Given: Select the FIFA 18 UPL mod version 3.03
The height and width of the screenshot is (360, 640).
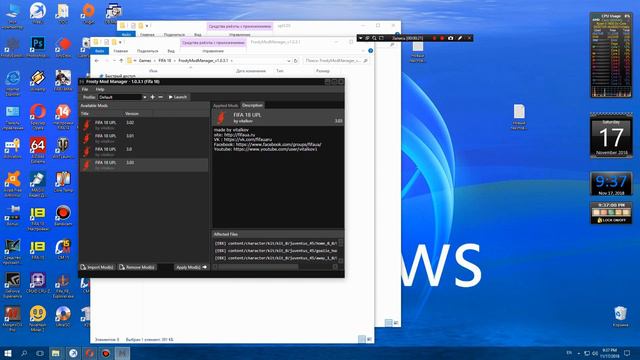Looking at the screenshot, I should pos(144,165).
